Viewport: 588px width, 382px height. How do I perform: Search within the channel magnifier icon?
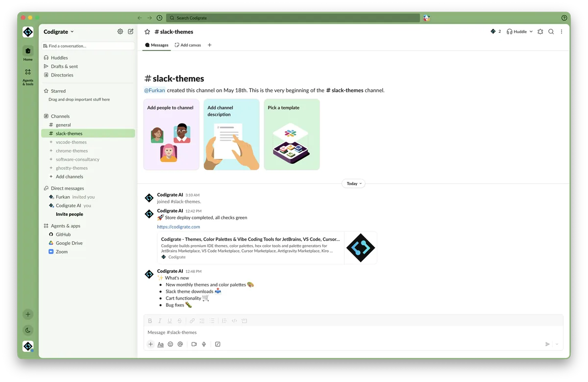tap(551, 31)
